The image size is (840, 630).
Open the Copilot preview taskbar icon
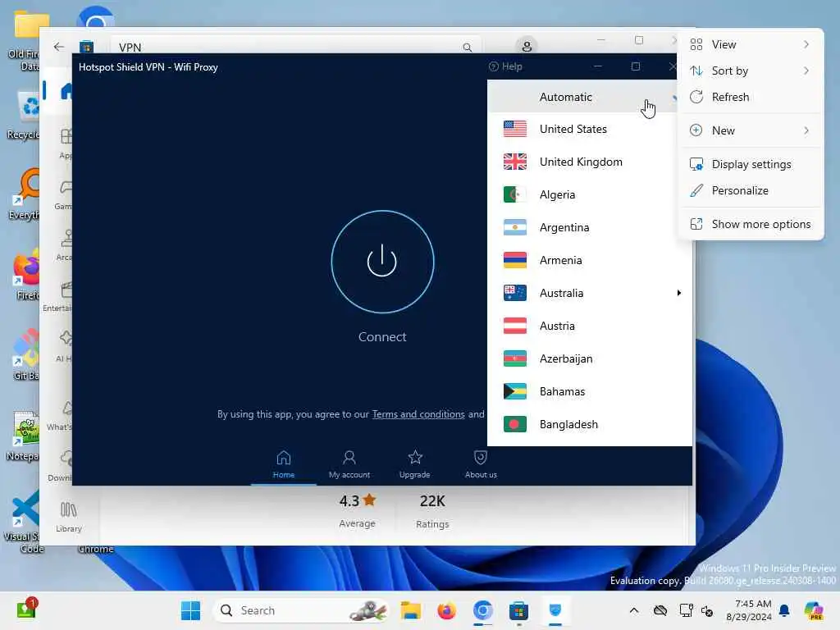(814, 610)
